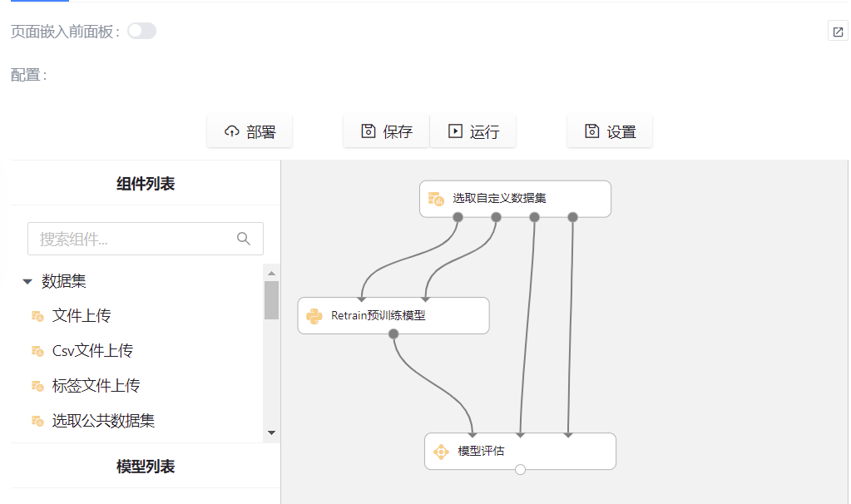Image resolution: width=851 pixels, height=504 pixels.
Task: Click the 模型评估 node icon
Action: point(441,452)
